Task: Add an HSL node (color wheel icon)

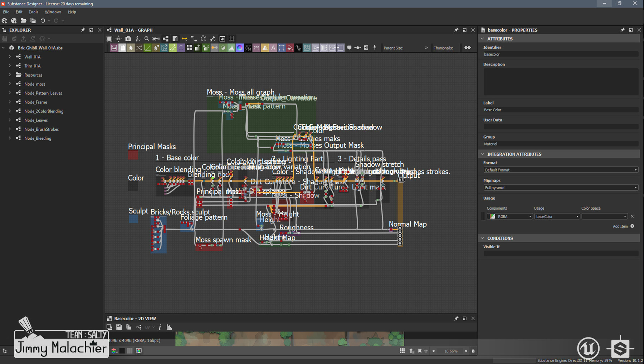Action: point(240,48)
